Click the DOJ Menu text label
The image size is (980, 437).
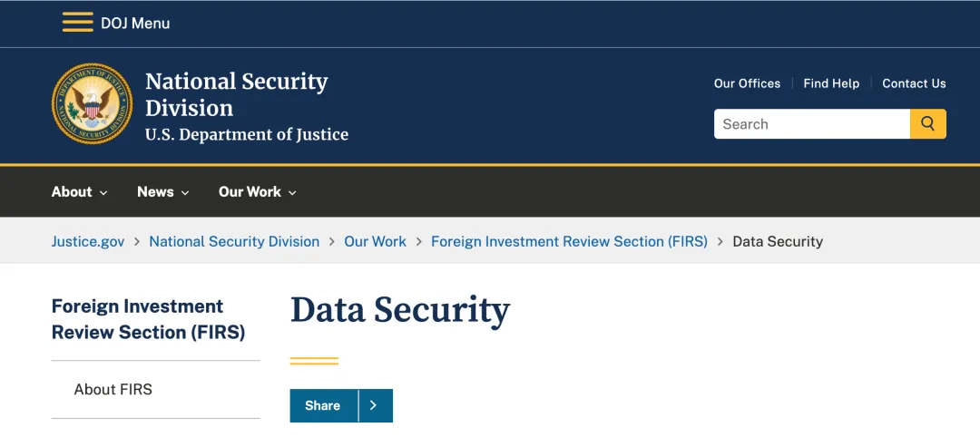coord(135,23)
